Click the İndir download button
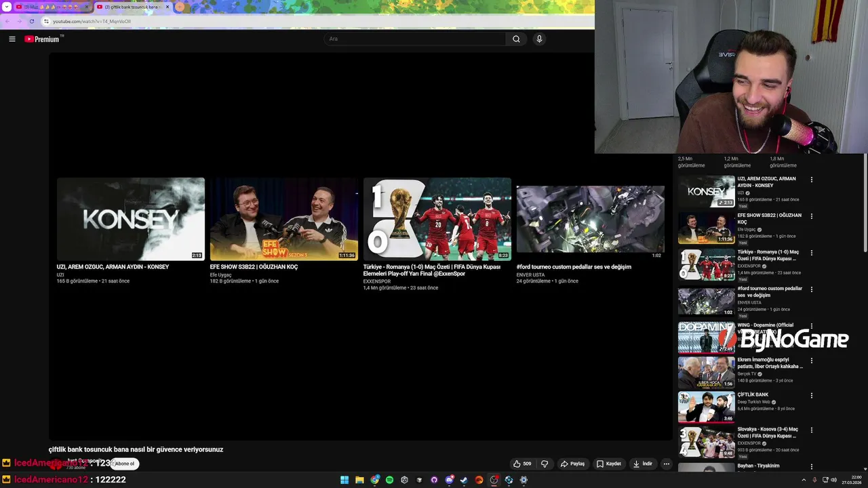Viewport: 868px width, 488px height. 642,464
